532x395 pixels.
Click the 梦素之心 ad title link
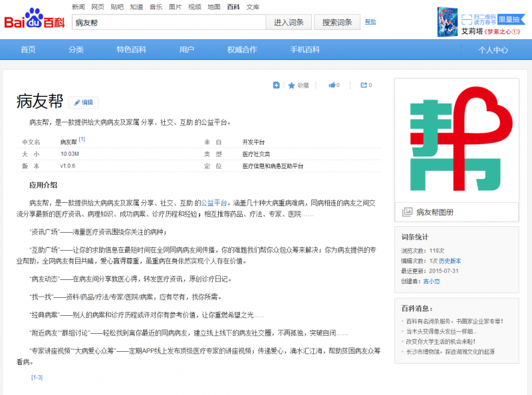pos(503,31)
